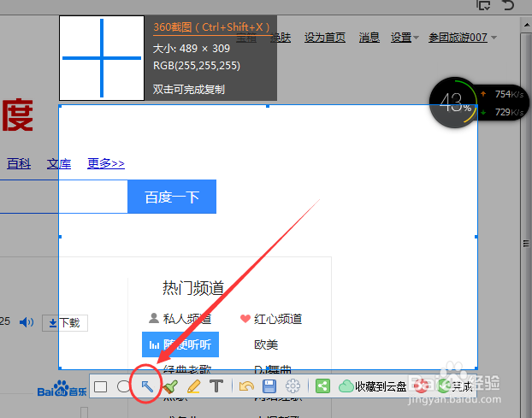This screenshot has height=418, width=532.
Task: Select the text T tool
Action: click(x=216, y=386)
